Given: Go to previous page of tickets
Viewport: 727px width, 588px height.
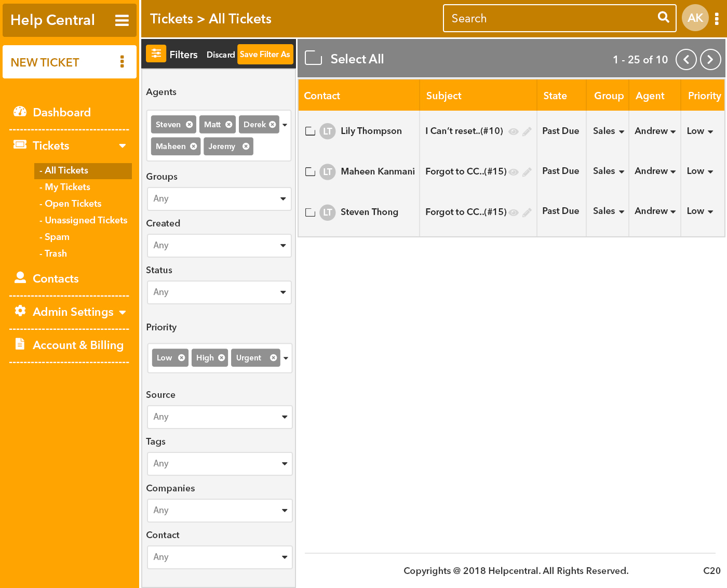Looking at the screenshot, I should 686,60.
